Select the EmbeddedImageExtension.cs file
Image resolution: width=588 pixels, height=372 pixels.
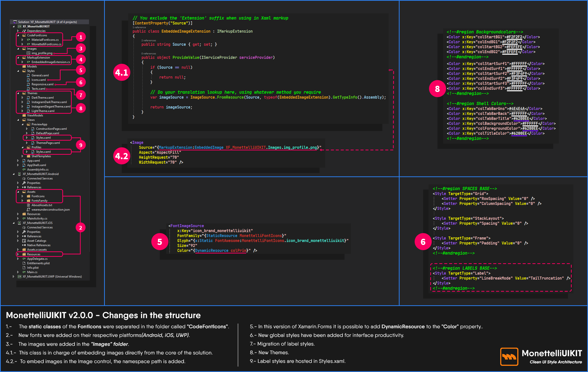[50, 62]
